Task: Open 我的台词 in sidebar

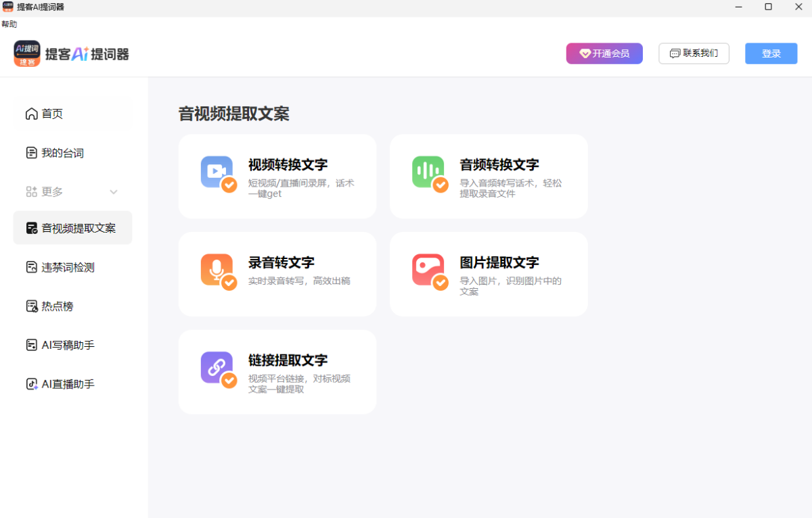Action: (72, 153)
